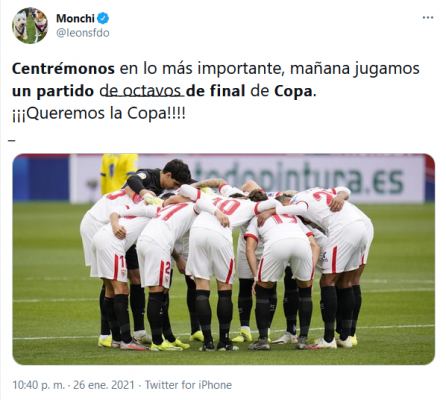Screen dimensions: 446x400
Task: Click the bold word Centrémonos
Action: [63, 69]
